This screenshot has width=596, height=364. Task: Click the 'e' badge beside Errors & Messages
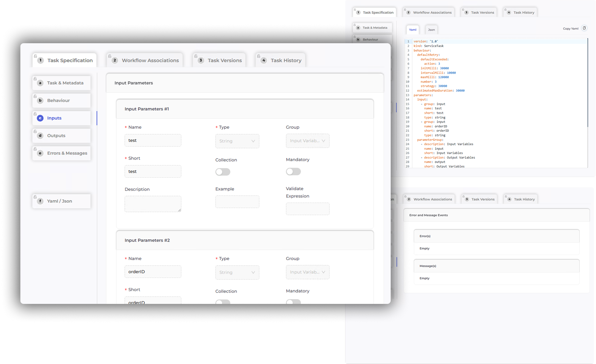click(40, 153)
